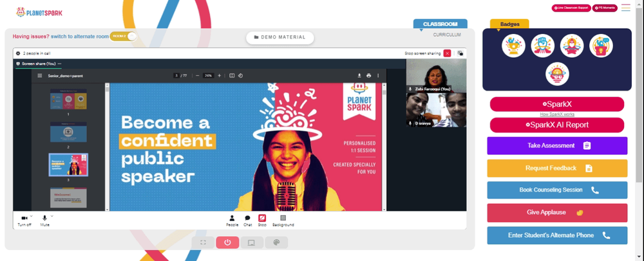Open Background effects
The height and width of the screenshot is (261, 644).
click(x=283, y=221)
